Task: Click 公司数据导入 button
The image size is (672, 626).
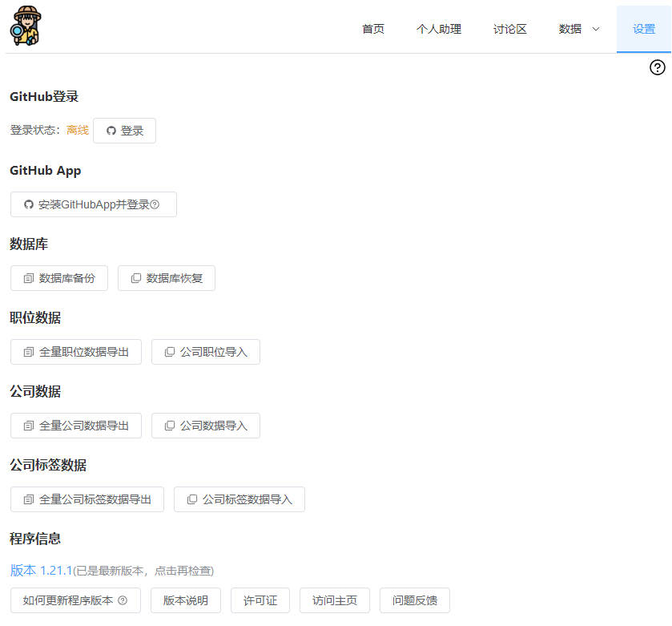Action: pos(206,426)
